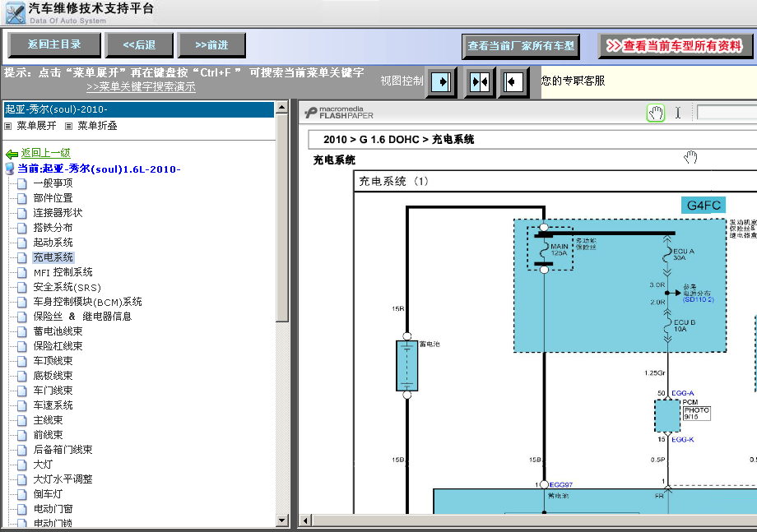Select the FlashPaper hand pan tool
Viewport: 757px width, 532px height.
tap(656, 113)
